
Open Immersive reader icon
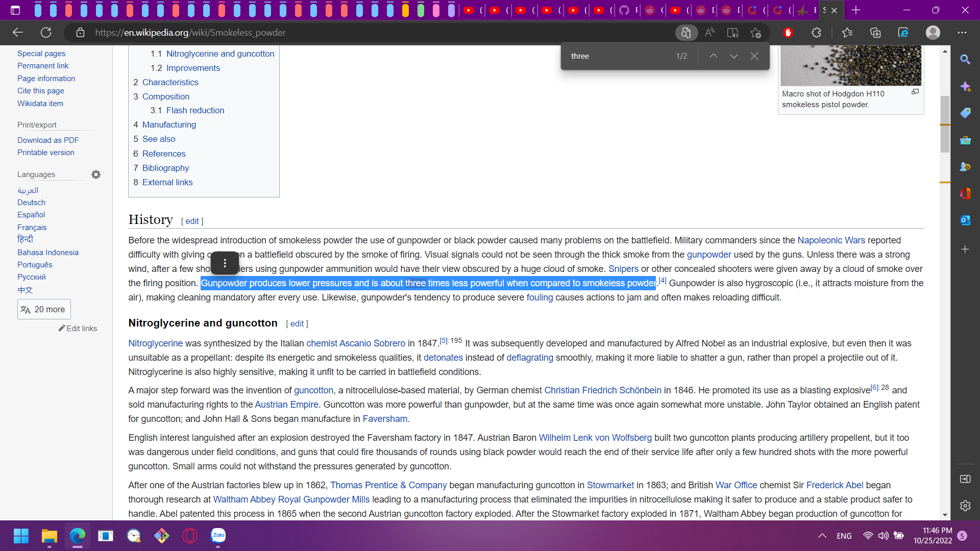pos(732,33)
